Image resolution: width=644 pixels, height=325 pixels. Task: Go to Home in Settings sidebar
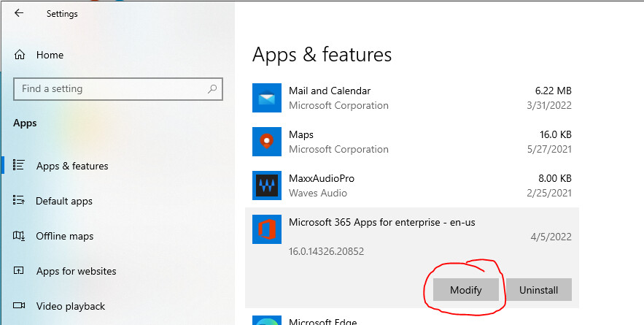pyautogui.click(x=50, y=55)
